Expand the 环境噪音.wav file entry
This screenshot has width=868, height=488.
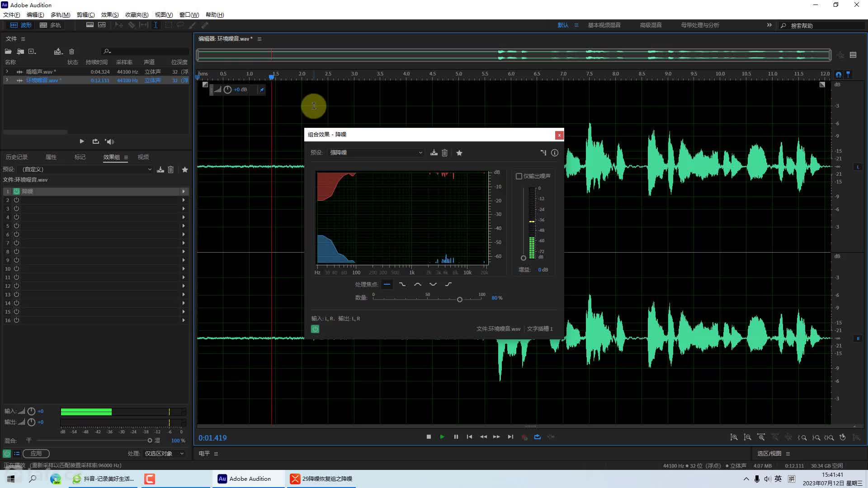pyautogui.click(x=7, y=80)
